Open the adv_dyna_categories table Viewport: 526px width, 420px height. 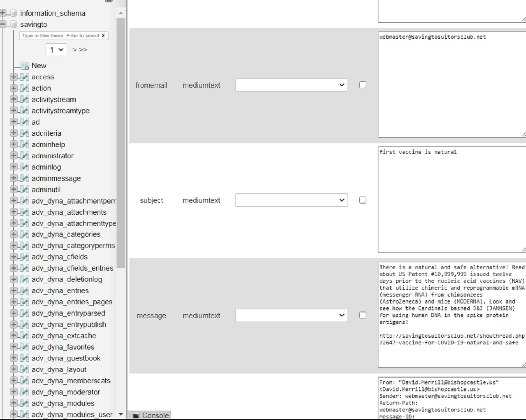coord(66,234)
